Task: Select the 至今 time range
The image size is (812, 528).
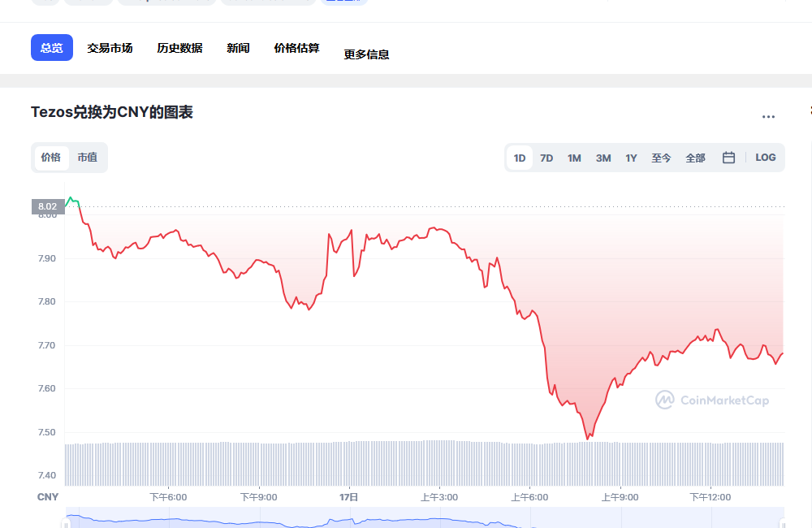Action: (x=661, y=158)
